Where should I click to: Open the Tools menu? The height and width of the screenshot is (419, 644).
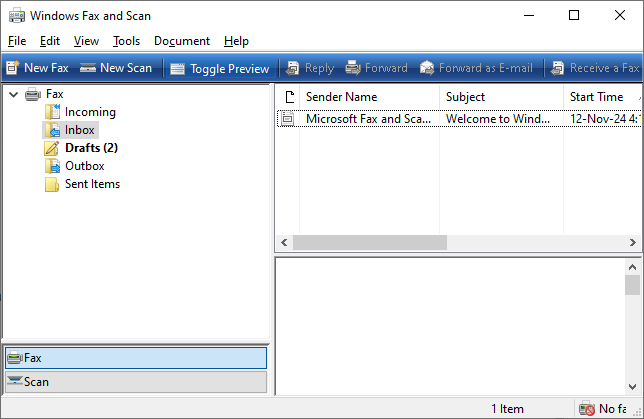pos(126,41)
